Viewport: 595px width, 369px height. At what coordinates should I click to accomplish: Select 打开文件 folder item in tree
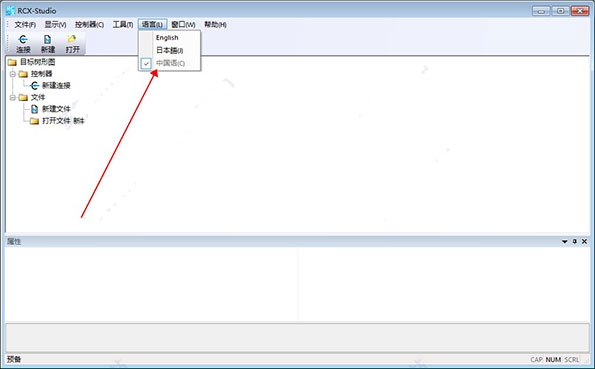pyautogui.click(x=57, y=121)
